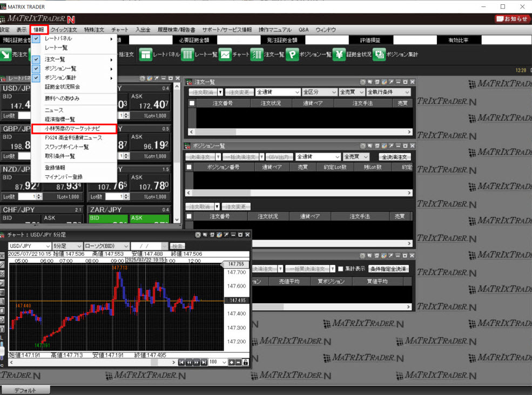Click 全決済注文 button in ポジション一覧
532x395 pixels.
coord(394,156)
